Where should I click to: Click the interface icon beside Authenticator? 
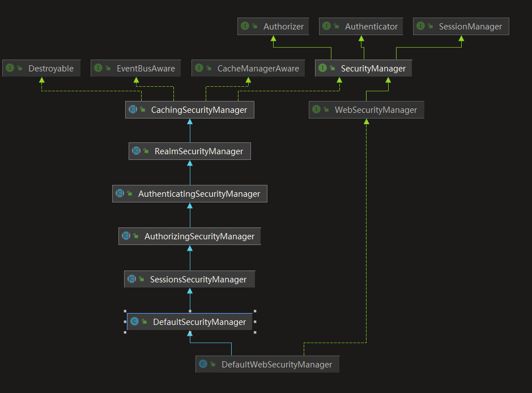(x=326, y=26)
